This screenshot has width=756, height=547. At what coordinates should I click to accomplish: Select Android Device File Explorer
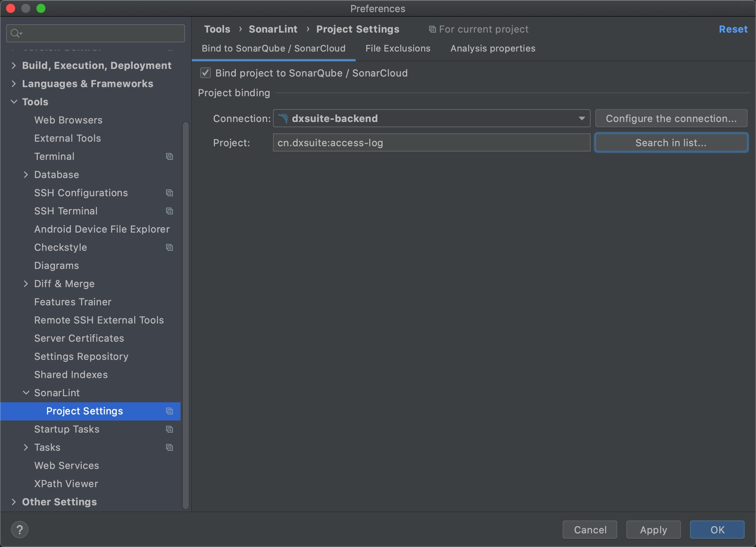click(x=102, y=229)
